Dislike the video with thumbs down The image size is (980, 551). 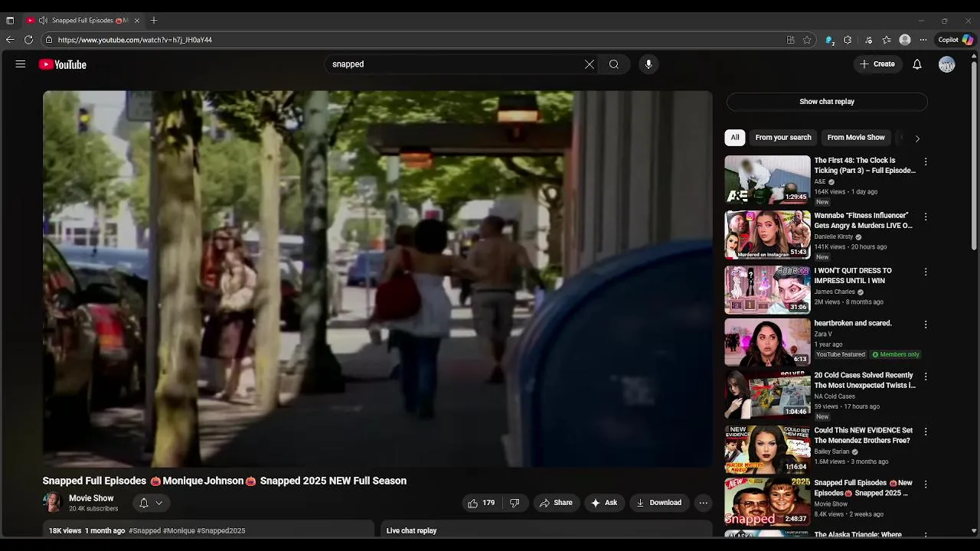pyautogui.click(x=514, y=503)
